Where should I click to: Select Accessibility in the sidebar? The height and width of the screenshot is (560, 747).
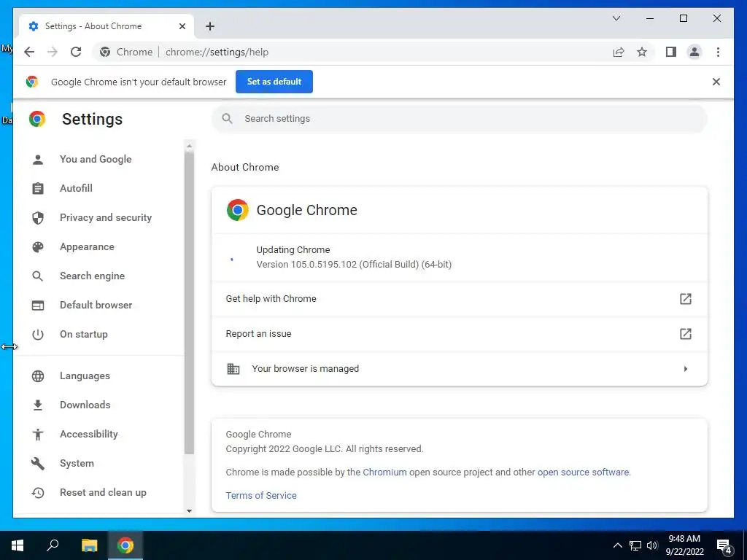click(x=89, y=434)
